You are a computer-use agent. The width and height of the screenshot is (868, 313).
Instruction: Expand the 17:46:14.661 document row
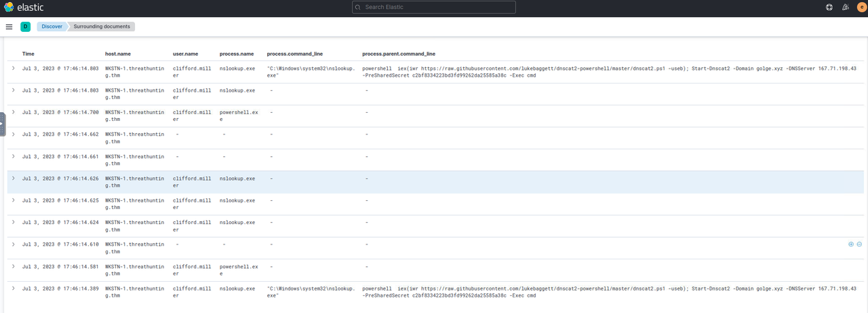click(13, 156)
